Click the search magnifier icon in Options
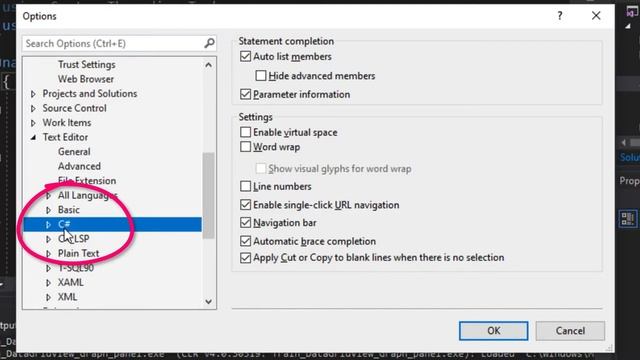640x360 pixels. [x=209, y=43]
